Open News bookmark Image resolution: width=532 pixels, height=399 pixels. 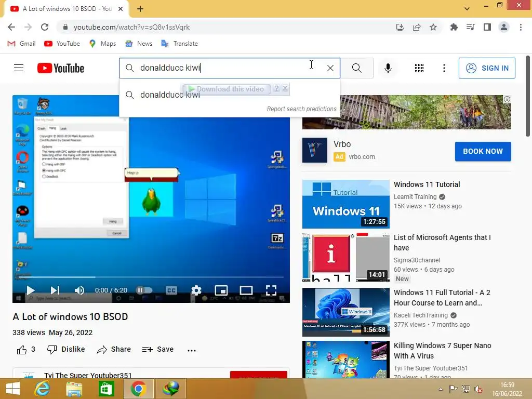(139, 44)
